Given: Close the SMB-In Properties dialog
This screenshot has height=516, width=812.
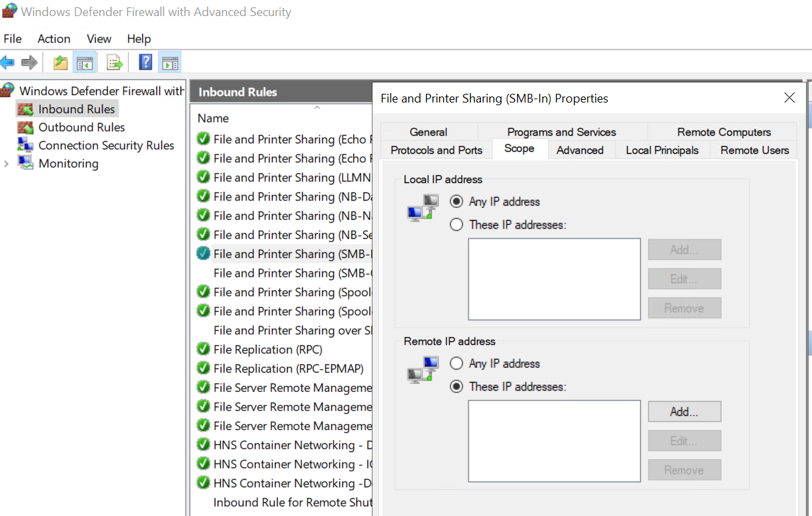Looking at the screenshot, I should [x=789, y=98].
